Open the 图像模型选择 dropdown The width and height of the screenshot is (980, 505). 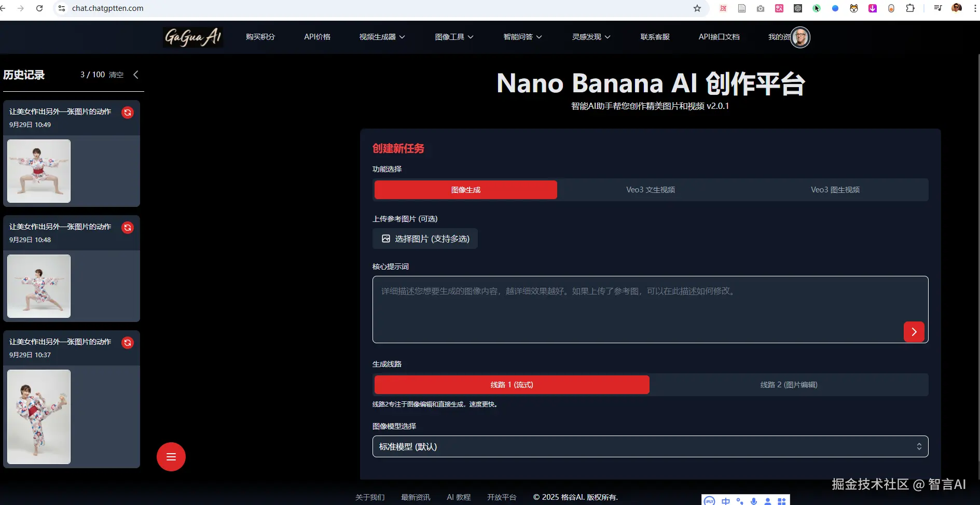[651, 446]
